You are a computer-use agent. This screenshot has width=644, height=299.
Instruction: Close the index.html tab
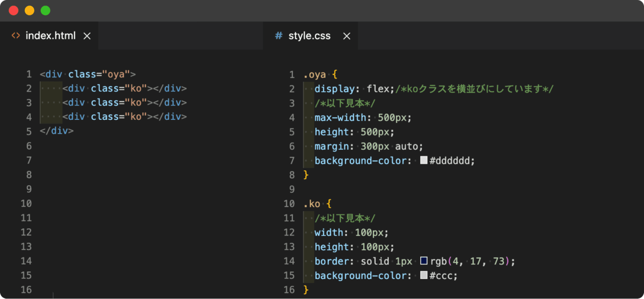pos(87,36)
